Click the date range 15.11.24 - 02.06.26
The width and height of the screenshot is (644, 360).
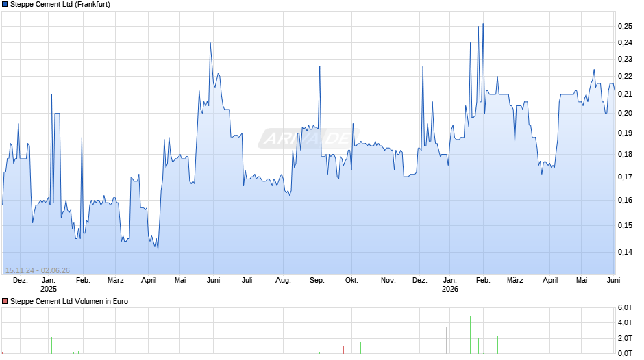[38, 270]
